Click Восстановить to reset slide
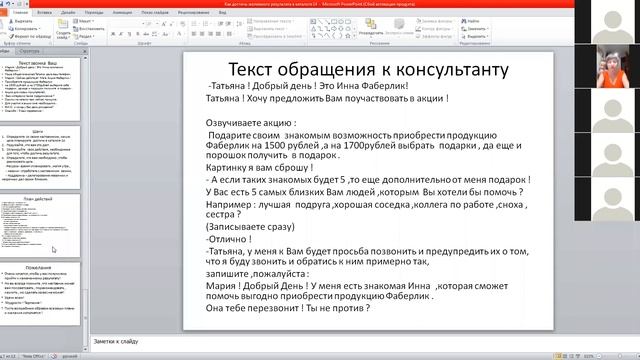 pos(89,29)
